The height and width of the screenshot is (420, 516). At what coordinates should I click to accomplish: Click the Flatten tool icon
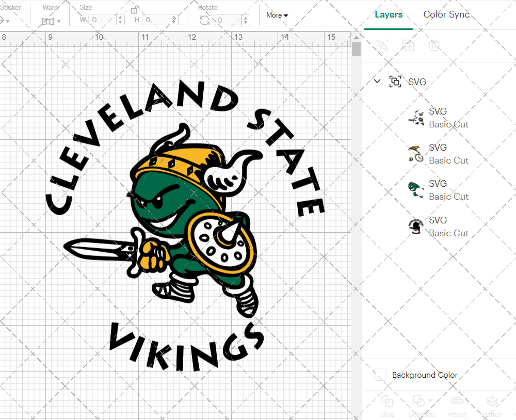point(492,401)
